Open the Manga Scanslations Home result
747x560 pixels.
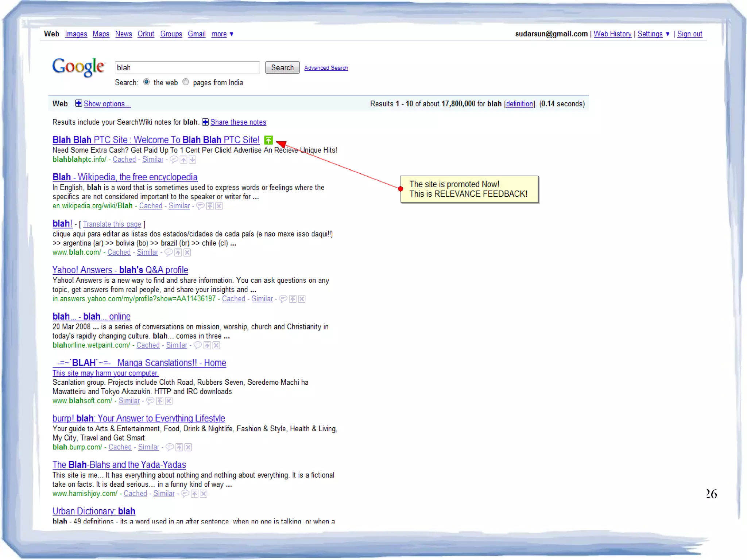(x=139, y=363)
